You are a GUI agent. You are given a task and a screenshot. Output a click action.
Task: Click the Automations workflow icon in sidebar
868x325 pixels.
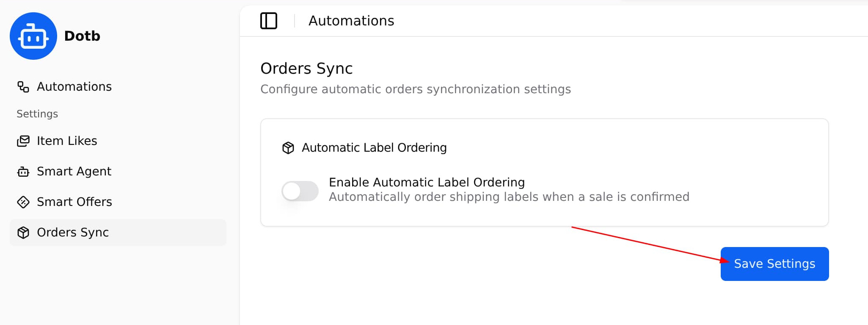[x=23, y=87]
